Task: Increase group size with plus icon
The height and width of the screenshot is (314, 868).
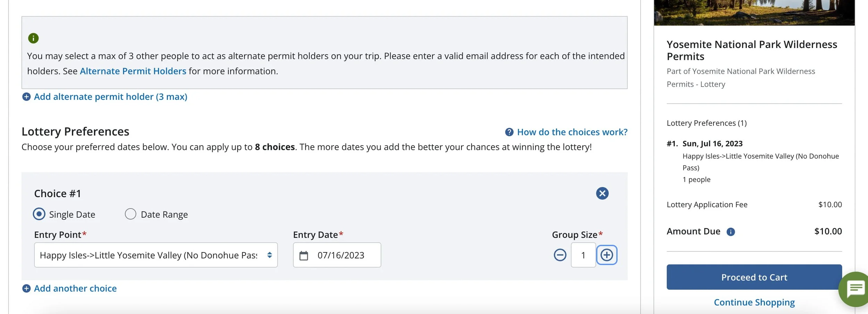Action: (607, 255)
